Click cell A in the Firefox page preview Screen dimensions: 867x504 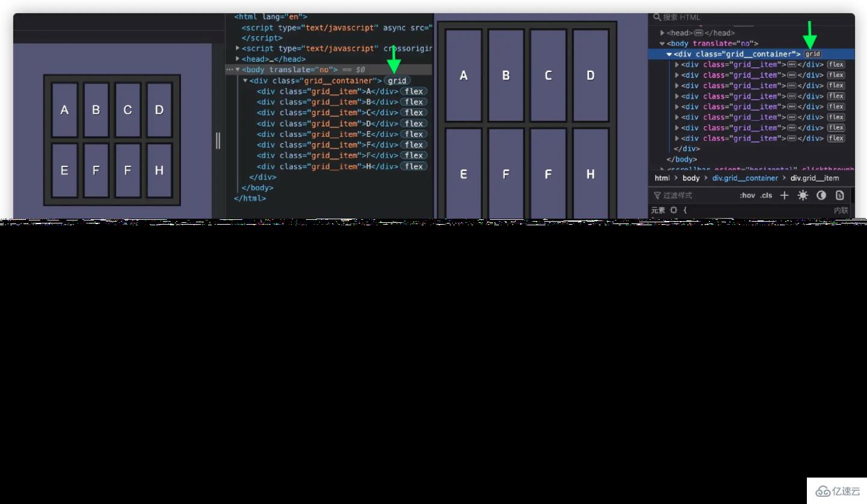click(x=464, y=76)
